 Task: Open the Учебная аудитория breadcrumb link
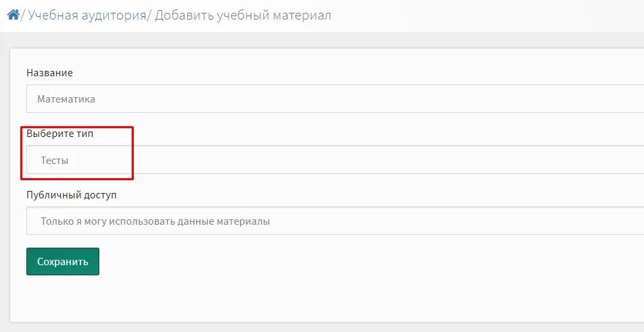pos(86,15)
